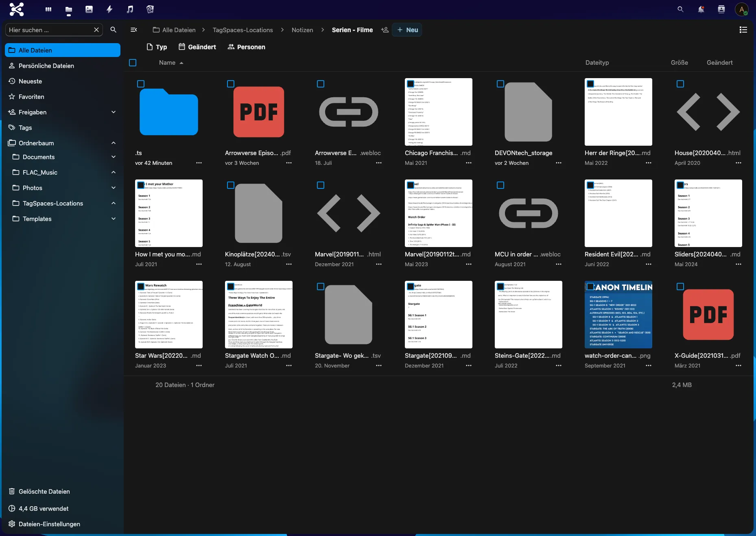Open the Personen filter tab
The height and width of the screenshot is (536, 756).
tap(246, 47)
